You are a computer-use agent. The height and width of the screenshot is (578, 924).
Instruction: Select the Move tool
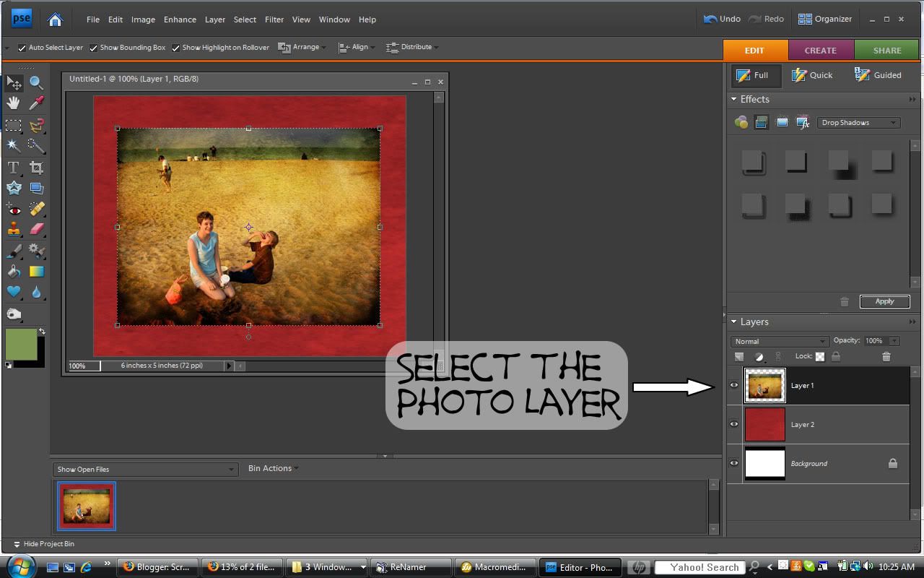pyautogui.click(x=14, y=82)
